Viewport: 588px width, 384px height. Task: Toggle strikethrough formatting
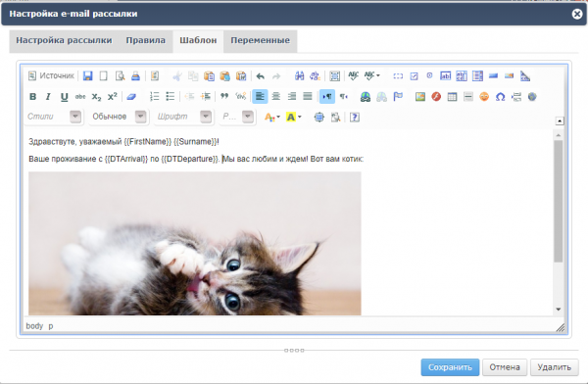click(80, 97)
